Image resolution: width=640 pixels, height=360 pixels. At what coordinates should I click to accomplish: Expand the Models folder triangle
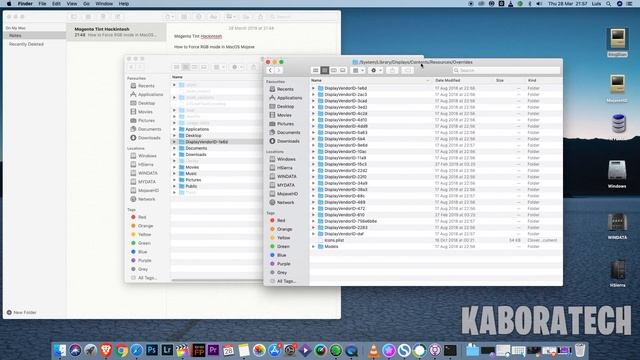pos(313,247)
